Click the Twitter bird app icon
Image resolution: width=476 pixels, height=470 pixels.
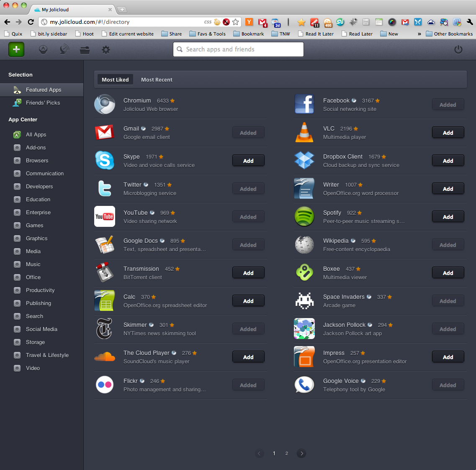tap(105, 188)
